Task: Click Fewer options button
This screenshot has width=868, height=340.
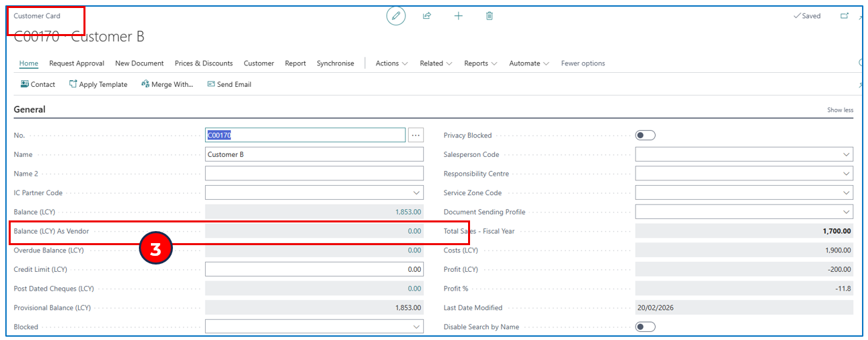Action: [x=583, y=63]
